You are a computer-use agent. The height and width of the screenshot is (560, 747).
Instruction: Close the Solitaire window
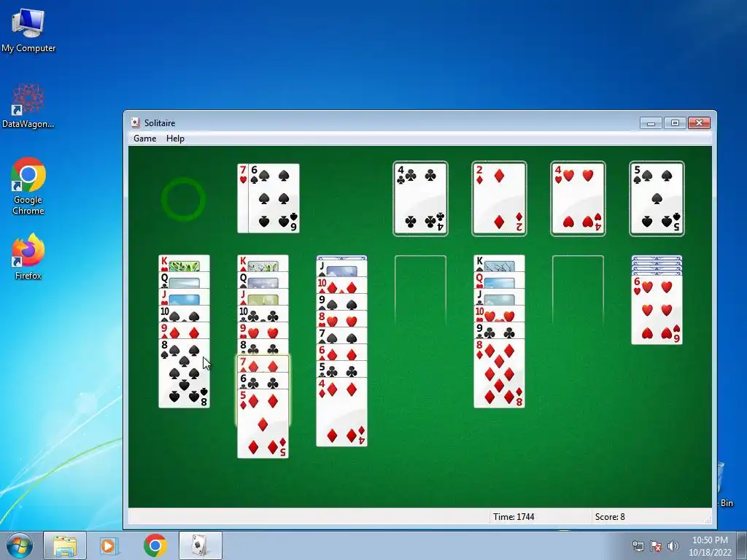tap(699, 122)
